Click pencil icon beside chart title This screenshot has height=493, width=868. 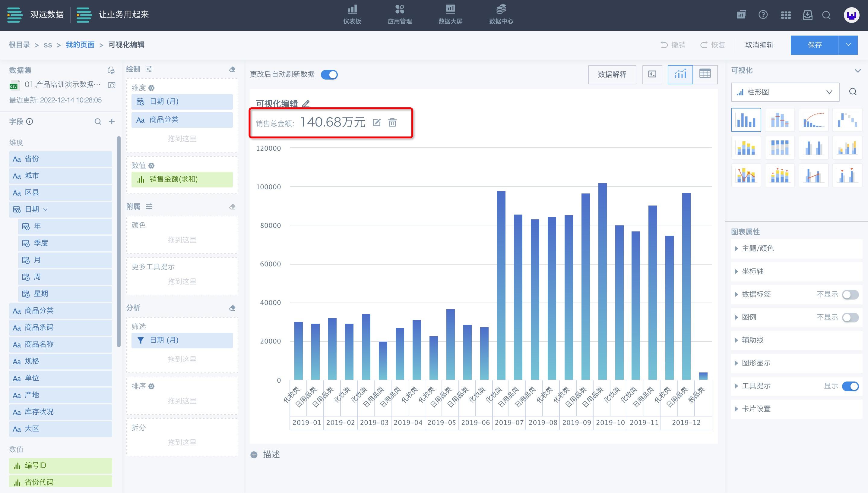(x=306, y=104)
